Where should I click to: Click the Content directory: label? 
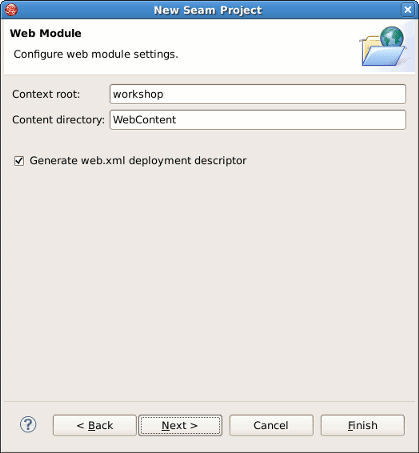click(x=58, y=120)
